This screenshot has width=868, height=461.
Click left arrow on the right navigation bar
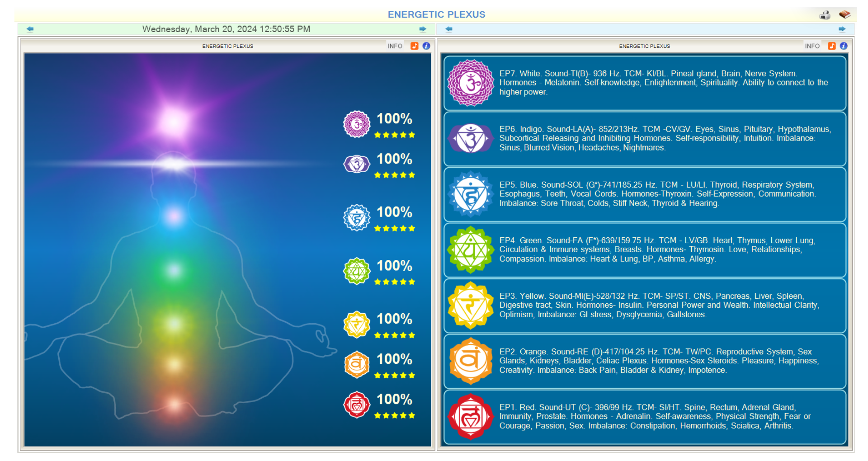coord(449,29)
